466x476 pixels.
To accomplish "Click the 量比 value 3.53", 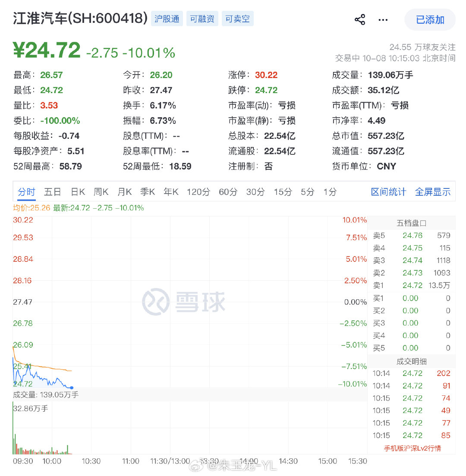I will (49, 105).
